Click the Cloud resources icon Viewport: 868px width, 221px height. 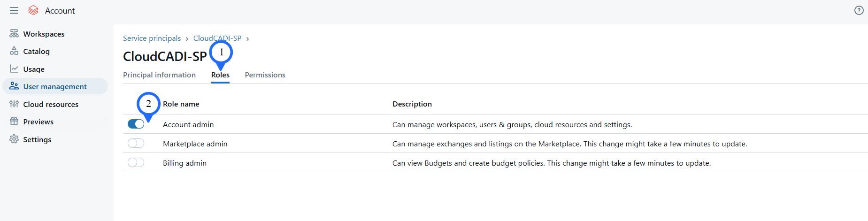coord(14,104)
